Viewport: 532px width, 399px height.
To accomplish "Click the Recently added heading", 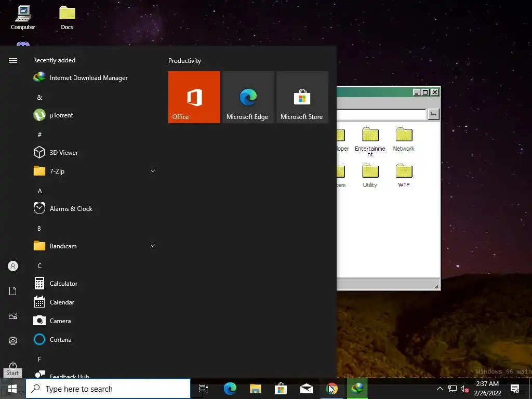I will click(x=54, y=60).
